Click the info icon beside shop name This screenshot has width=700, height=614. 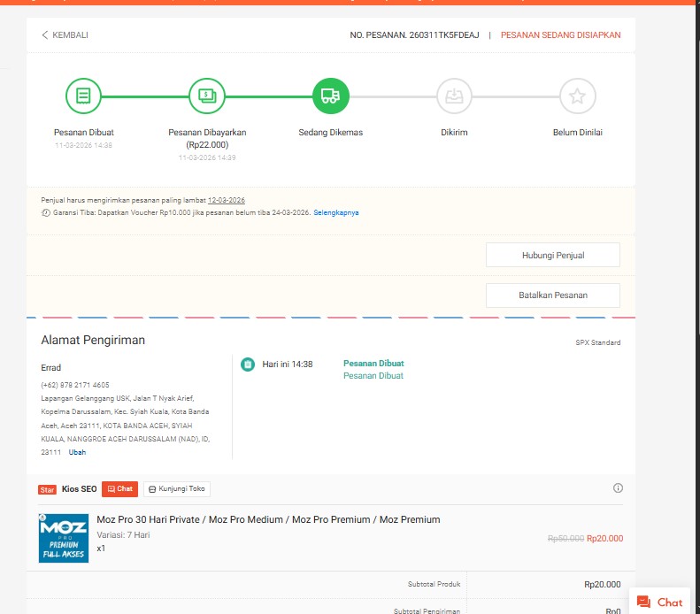pyautogui.click(x=618, y=488)
